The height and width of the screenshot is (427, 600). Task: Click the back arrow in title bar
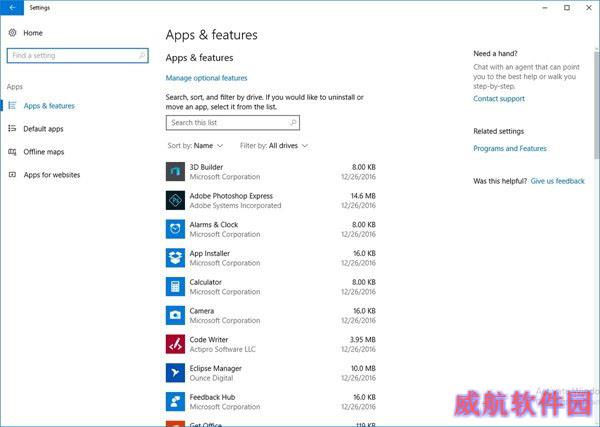(12, 8)
